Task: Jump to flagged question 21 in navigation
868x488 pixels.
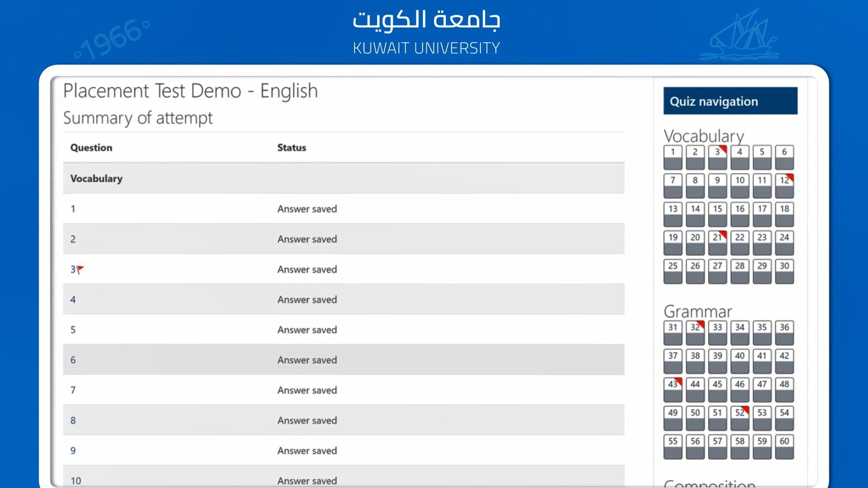Action: click(x=717, y=243)
